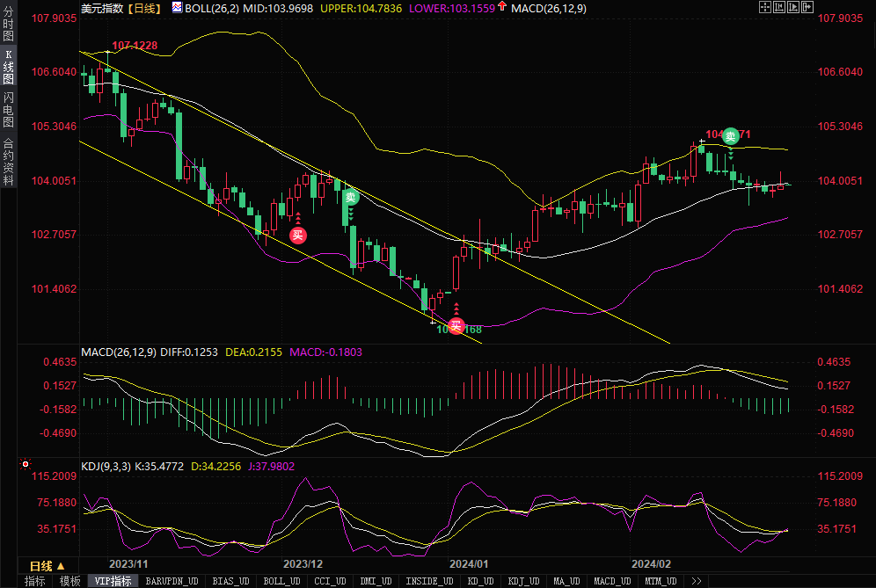Click the green sell marker near the 104.9 peak
This screenshot has height=588, width=876.
point(730,136)
